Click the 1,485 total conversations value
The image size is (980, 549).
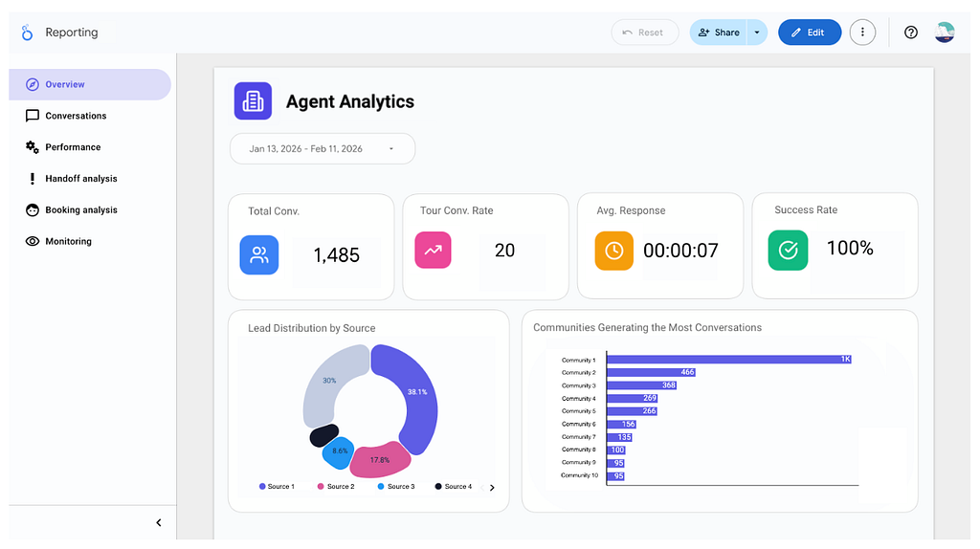tap(336, 254)
